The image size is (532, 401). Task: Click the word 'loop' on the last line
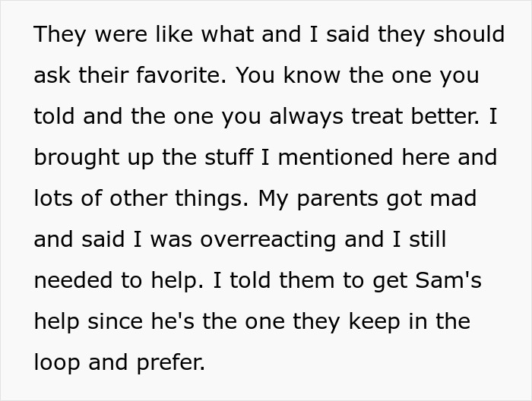(x=57, y=362)
